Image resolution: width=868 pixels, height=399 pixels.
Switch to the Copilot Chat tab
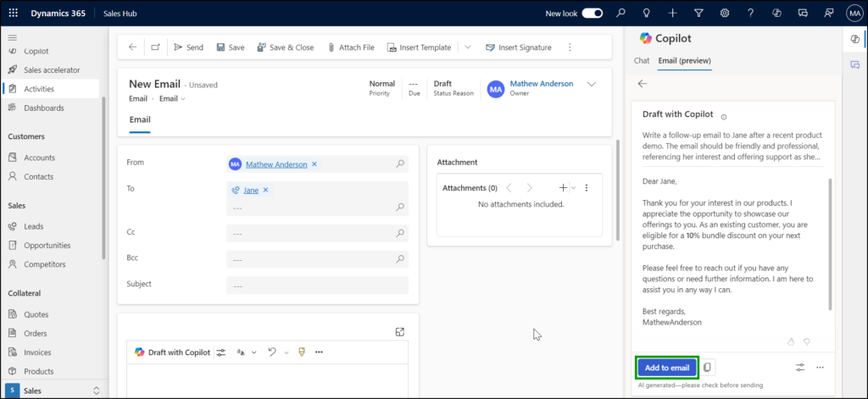tap(642, 60)
